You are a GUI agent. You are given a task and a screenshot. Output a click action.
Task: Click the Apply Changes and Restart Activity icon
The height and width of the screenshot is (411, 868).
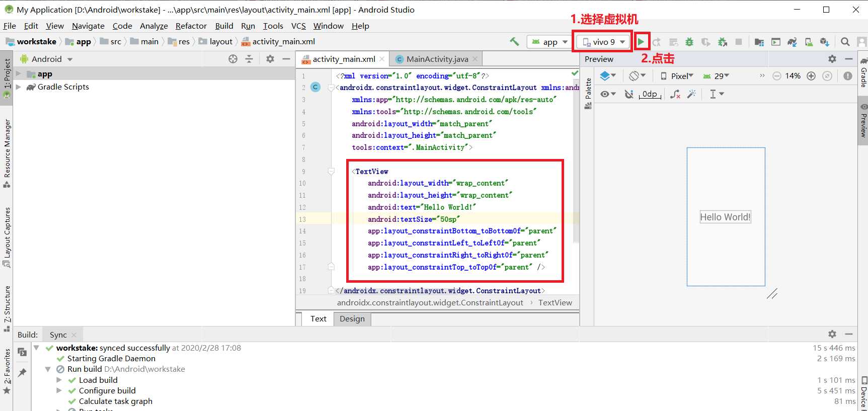coord(657,42)
